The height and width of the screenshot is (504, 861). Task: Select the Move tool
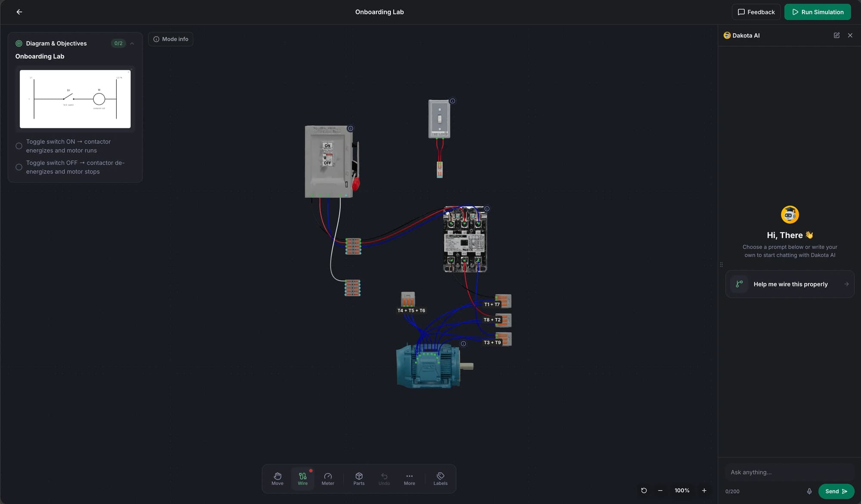pos(277,479)
